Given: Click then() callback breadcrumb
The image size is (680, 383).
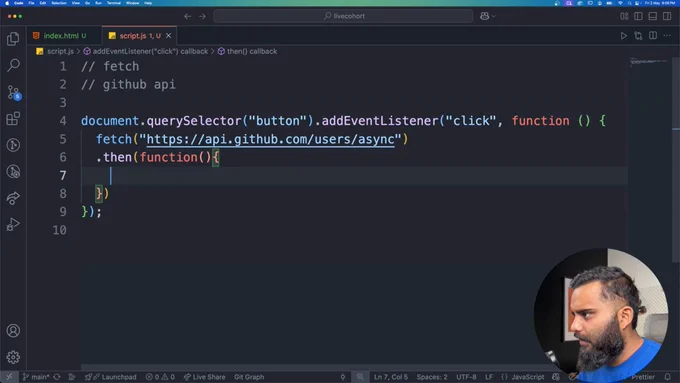Looking at the screenshot, I should pyautogui.click(x=252, y=51).
